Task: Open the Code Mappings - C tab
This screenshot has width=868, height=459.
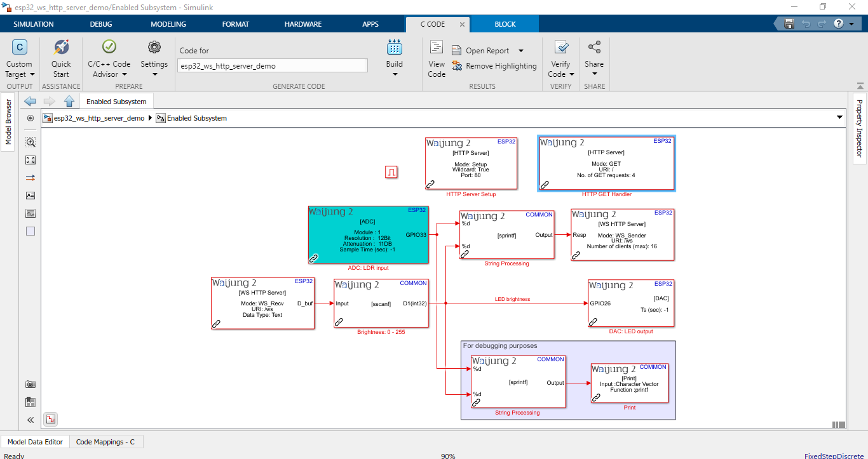Action: pos(105,442)
